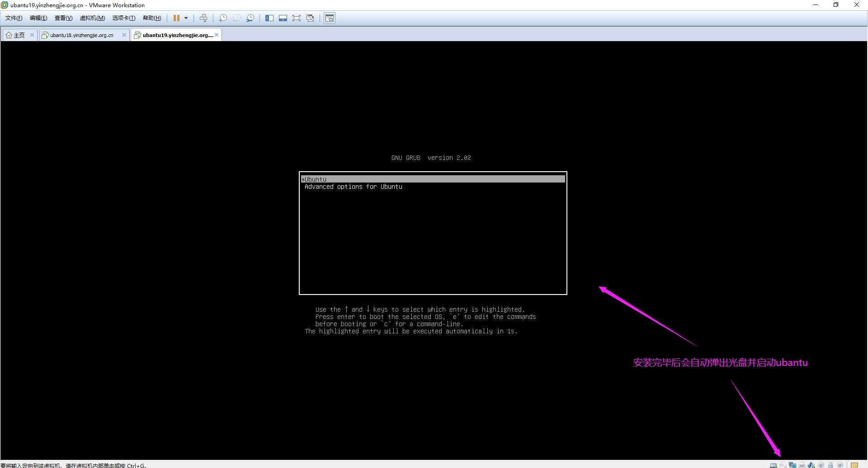
Task: Enter full screen mode icon
Action: pos(297,18)
